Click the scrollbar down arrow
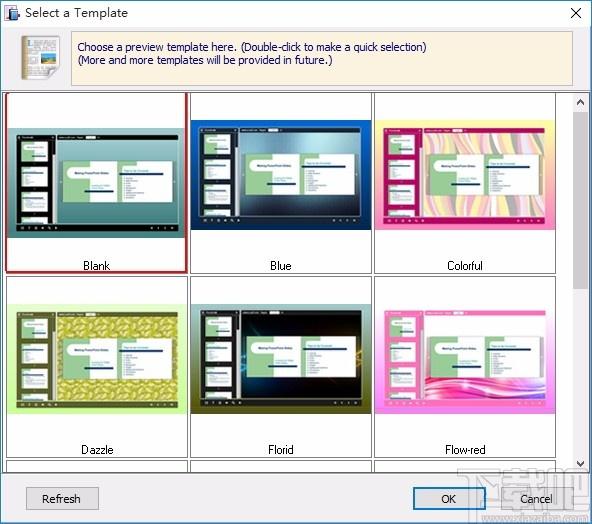Viewport: 592px width, 524px height. coord(580,464)
